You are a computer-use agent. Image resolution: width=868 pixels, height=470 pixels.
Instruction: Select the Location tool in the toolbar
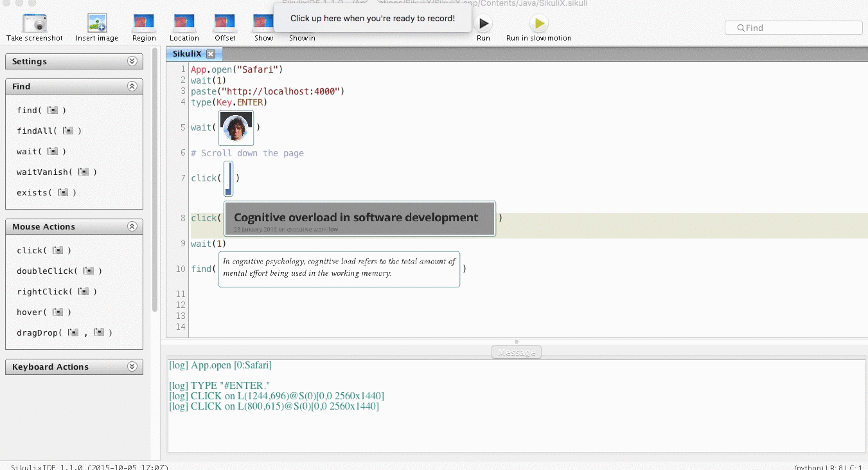(184, 23)
